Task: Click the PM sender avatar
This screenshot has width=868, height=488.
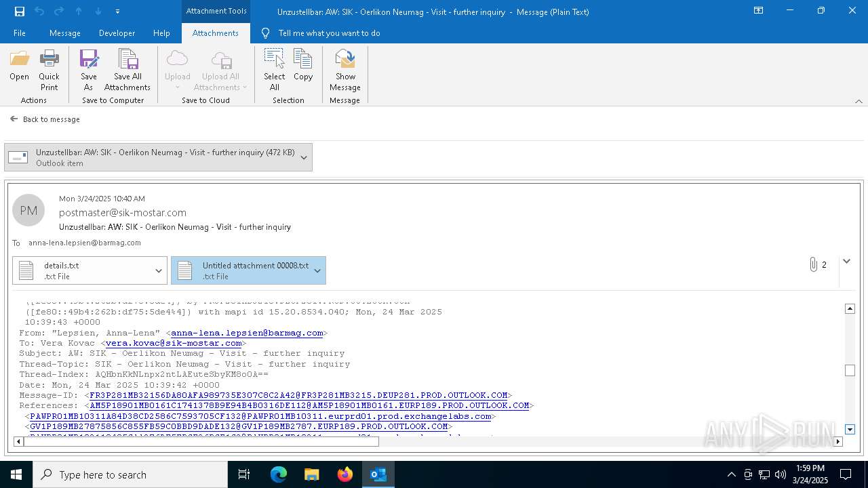Action: pyautogui.click(x=28, y=211)
